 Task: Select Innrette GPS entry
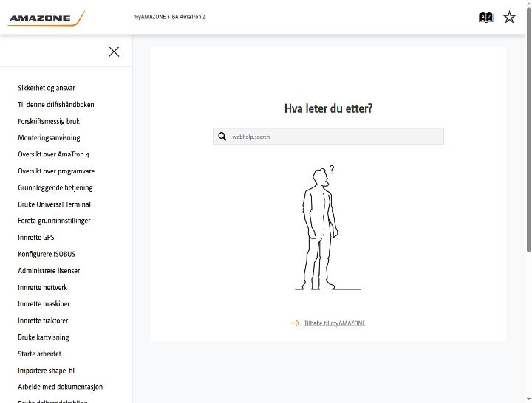coord(36,237)
